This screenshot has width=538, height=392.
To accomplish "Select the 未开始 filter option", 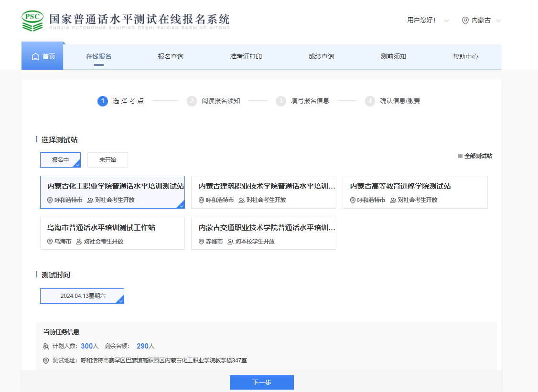I will point(108,160).
